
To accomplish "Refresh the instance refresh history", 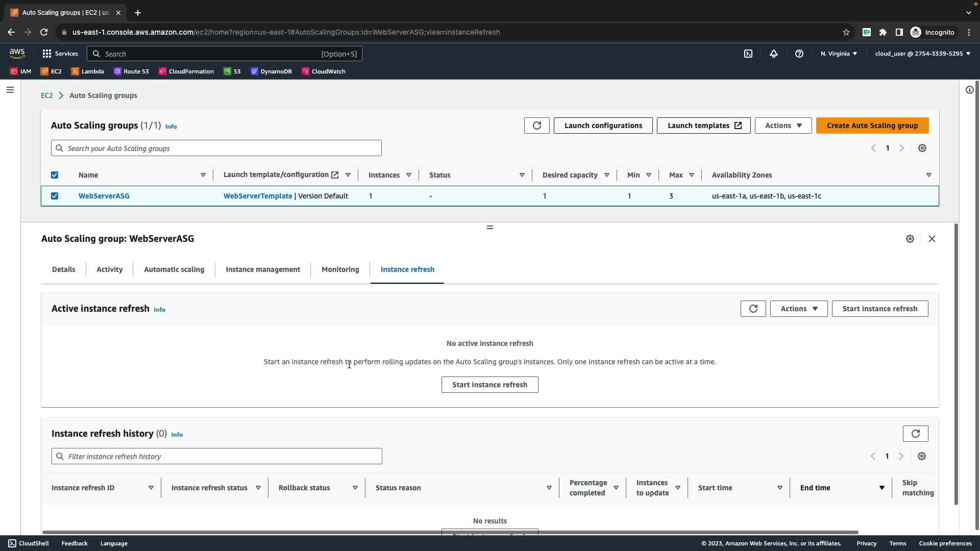I will (x=915, y=434).
